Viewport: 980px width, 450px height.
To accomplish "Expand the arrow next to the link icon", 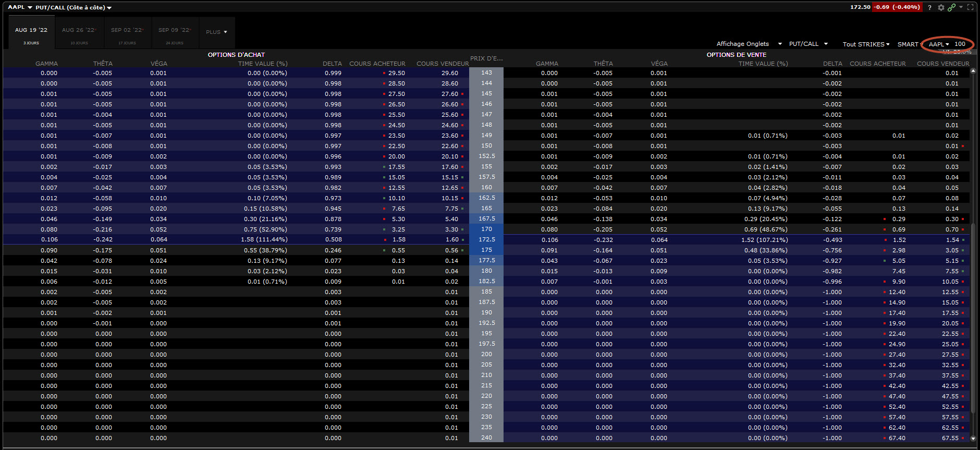I will click(x=961, y=7).
